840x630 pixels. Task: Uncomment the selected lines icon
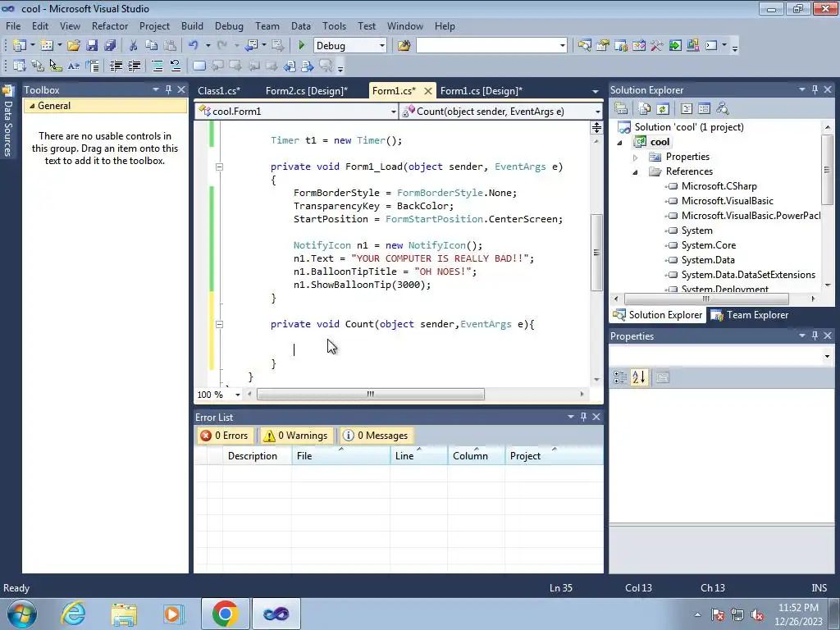click(x=176, y=66)
